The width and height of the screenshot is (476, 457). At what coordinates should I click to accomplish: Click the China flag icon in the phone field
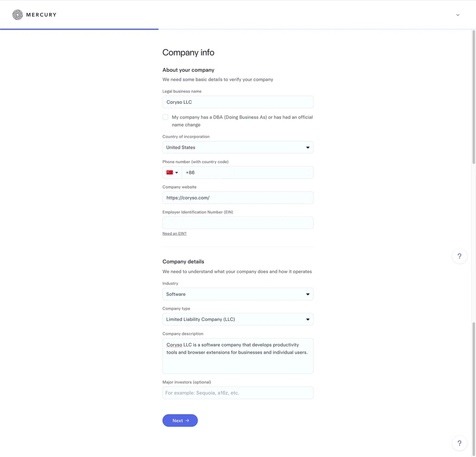(x=170, y=172)
